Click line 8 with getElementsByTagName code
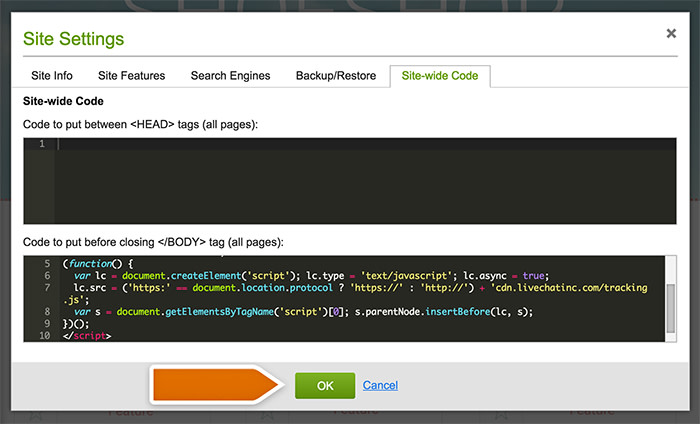Viewport: 700px width, 424px height. [303, 312]
